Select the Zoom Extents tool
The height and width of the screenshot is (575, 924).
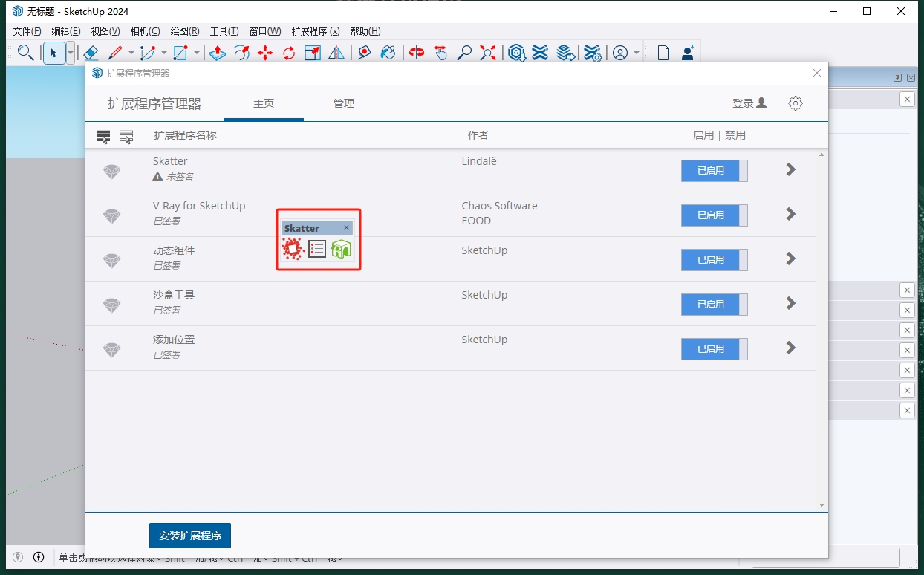pos(488,53)
